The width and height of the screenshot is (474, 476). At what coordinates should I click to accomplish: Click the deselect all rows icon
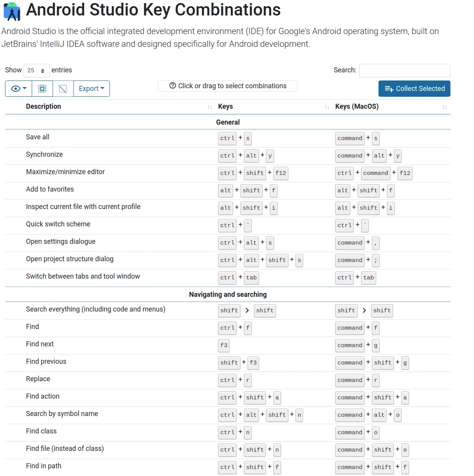coord(63,89)
